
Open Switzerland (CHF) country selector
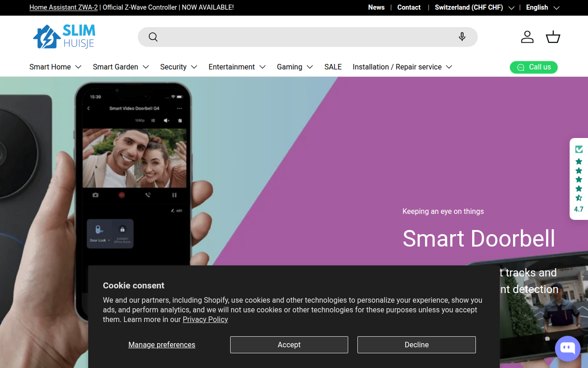click(x=475, y=7)
